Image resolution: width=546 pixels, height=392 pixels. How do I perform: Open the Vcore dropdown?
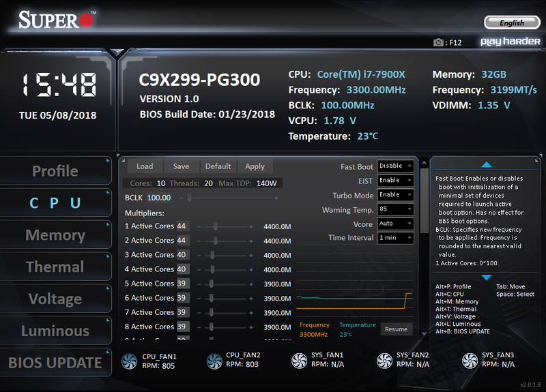[x=395, y=224]
